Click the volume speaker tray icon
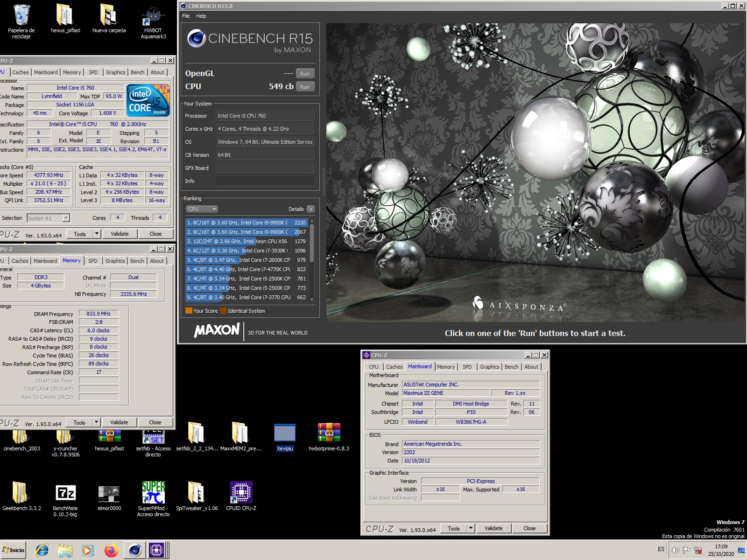The width and height of the screenshot is (747, 560). [675, 550]
